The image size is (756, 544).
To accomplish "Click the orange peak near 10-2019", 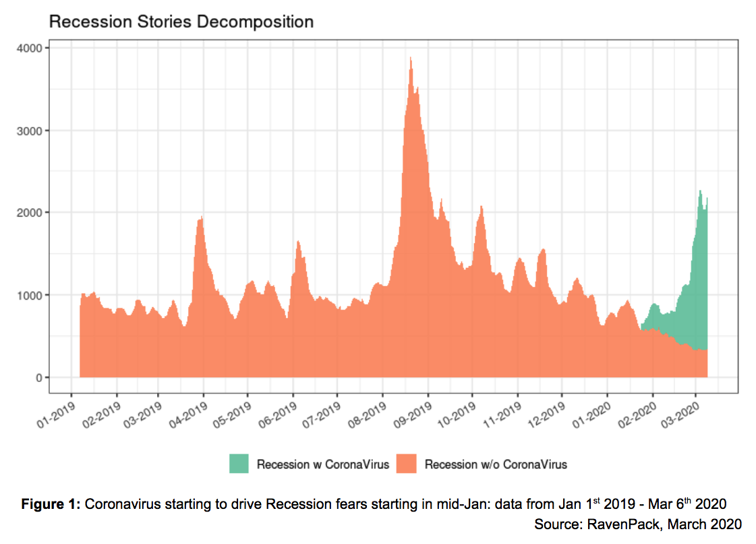I will pos(480,223).
